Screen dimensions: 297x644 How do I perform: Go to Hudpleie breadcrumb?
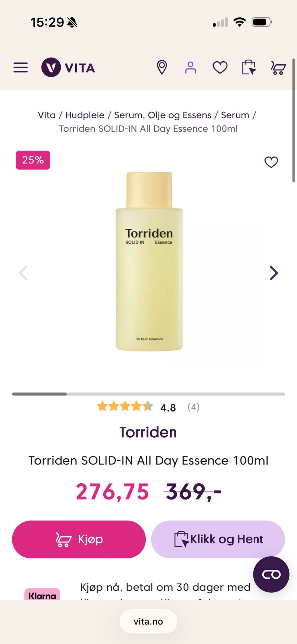85,115
